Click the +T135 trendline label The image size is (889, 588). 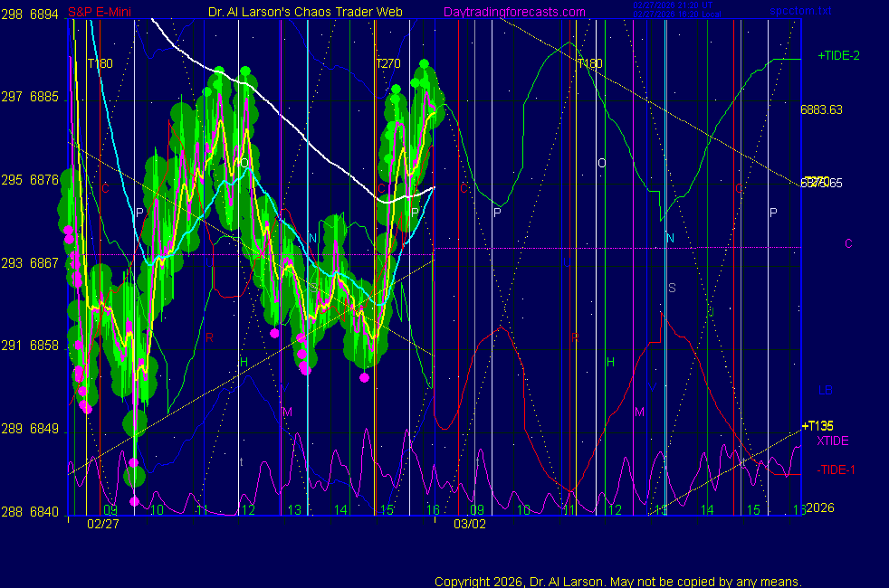819,426
